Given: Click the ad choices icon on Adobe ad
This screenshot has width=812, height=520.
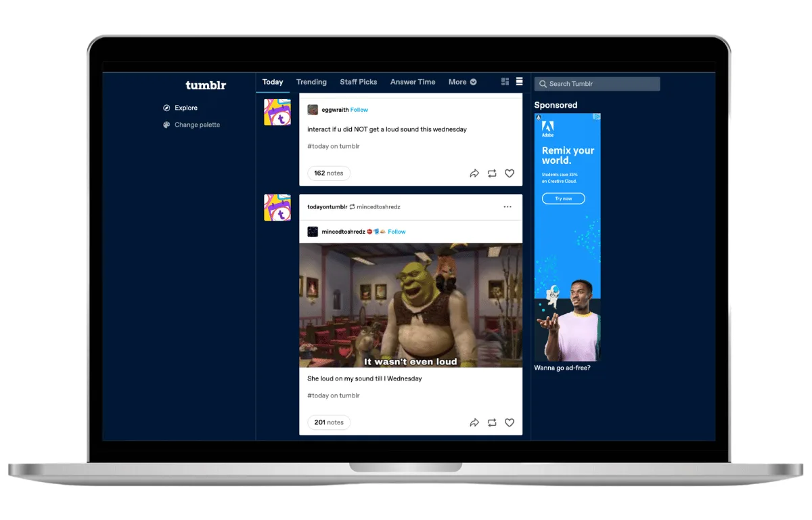Looking at the screenshot, I should (597, 117).
